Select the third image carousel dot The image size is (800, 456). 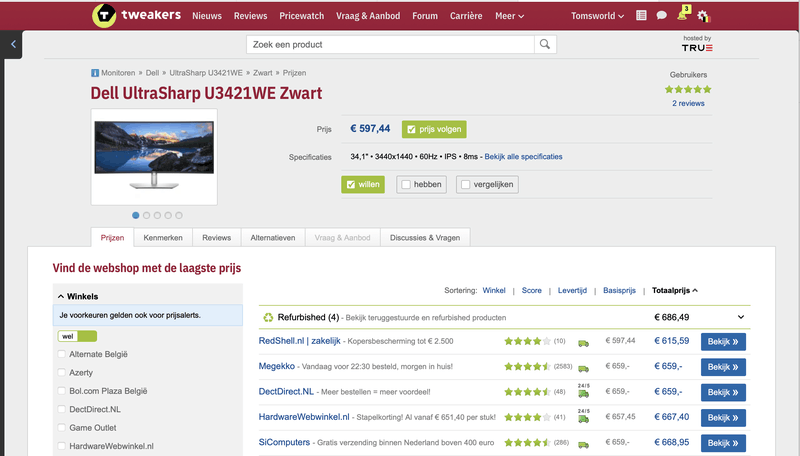pos(157,215)
